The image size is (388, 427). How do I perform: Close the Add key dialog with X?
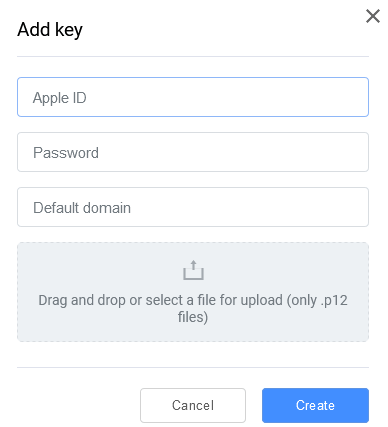click(373, 16)
